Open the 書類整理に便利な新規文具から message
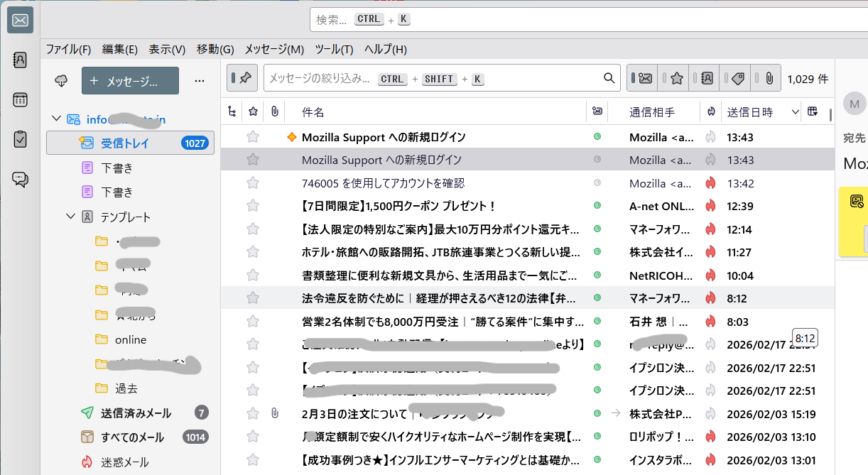This screenshot has height=475, width=868. pyautogui.click(x=438, y=275)
